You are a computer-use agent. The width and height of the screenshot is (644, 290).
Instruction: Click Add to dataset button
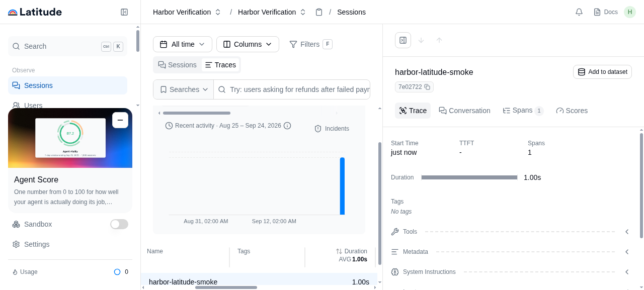coord(602,72)
